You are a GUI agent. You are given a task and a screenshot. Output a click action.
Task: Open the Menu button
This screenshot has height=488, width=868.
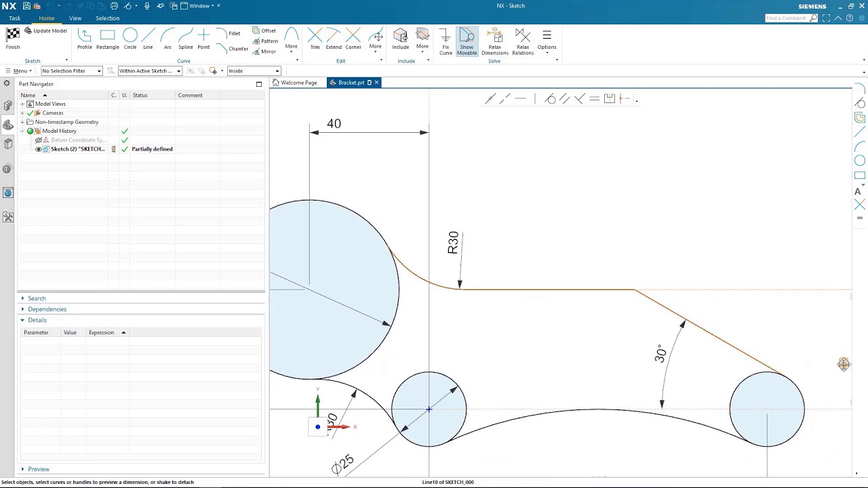[18, 71]
